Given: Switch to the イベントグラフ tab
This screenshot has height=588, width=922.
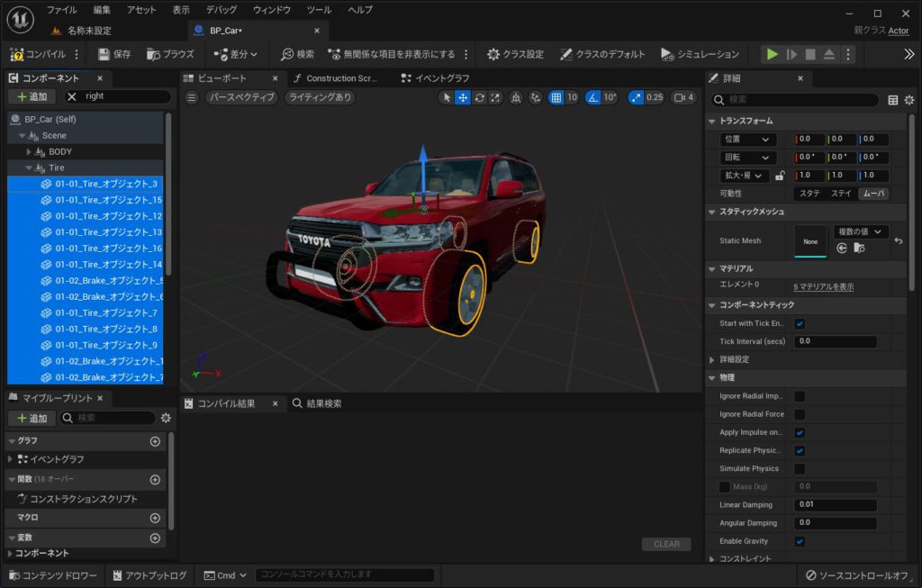Looking at the screenshot, I should (x=437, y=78).
